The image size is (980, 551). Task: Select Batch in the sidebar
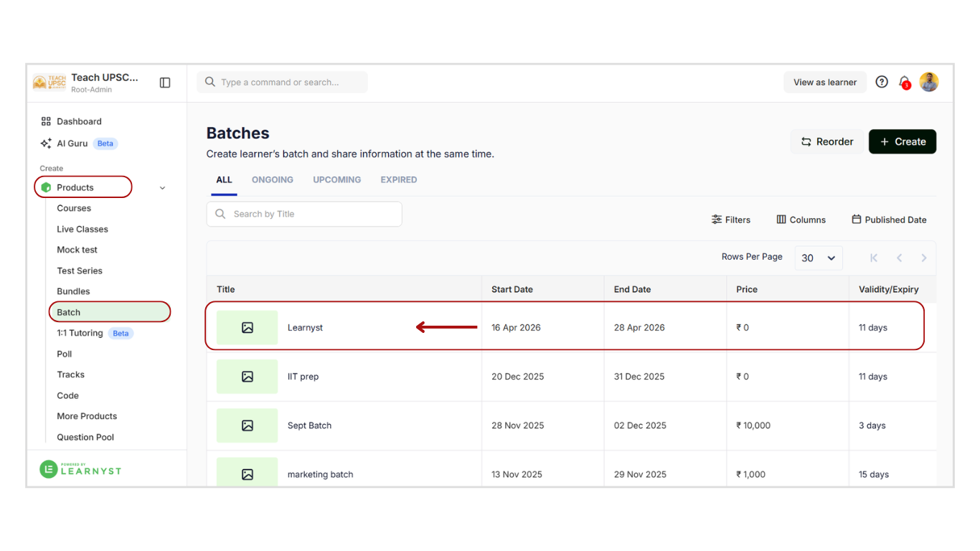point(110,312)
